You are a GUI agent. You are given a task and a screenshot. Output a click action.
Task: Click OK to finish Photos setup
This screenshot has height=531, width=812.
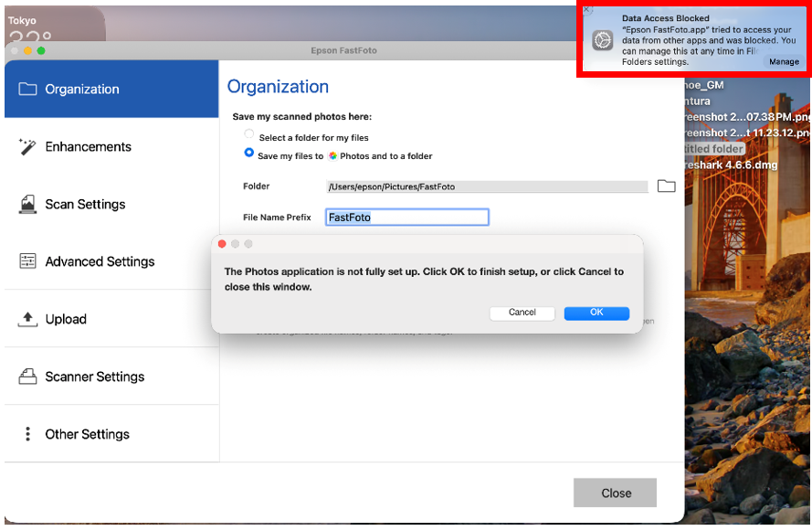(596, 313)
